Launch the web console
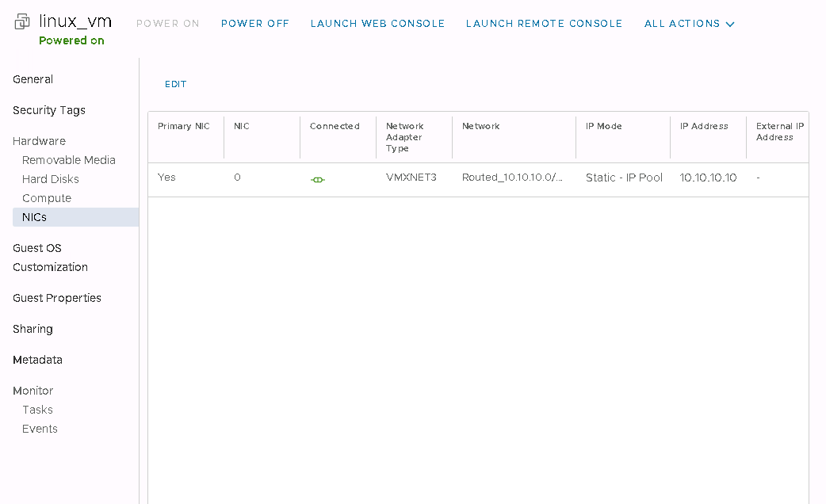826x504 pixels. pyautogui.click(x=377, y=24)
